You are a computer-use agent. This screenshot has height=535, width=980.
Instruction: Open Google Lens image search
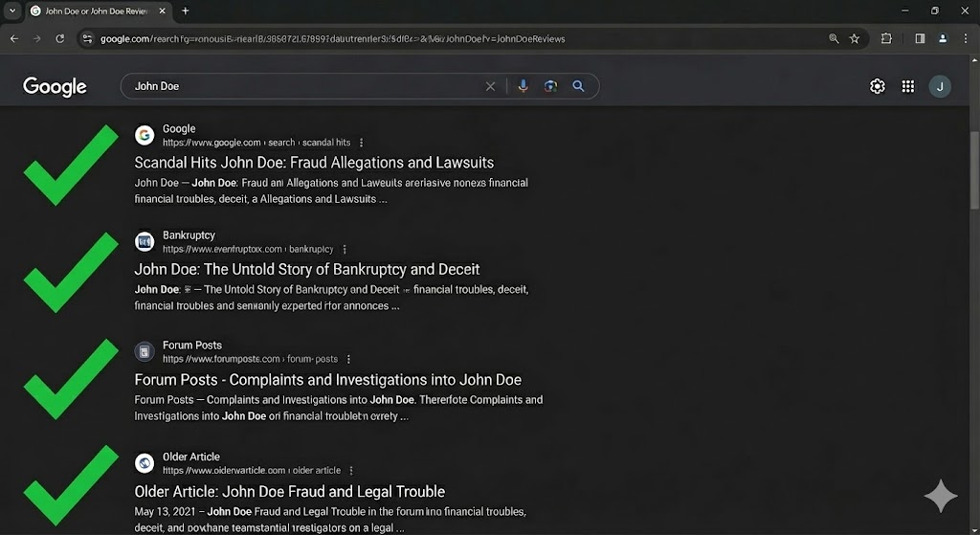point(550,86)
